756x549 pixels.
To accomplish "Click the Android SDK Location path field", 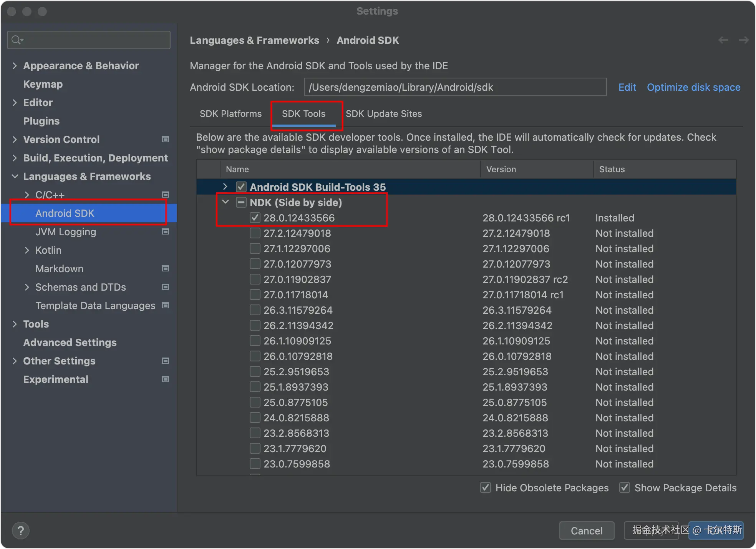I will (x=455, y=87).
